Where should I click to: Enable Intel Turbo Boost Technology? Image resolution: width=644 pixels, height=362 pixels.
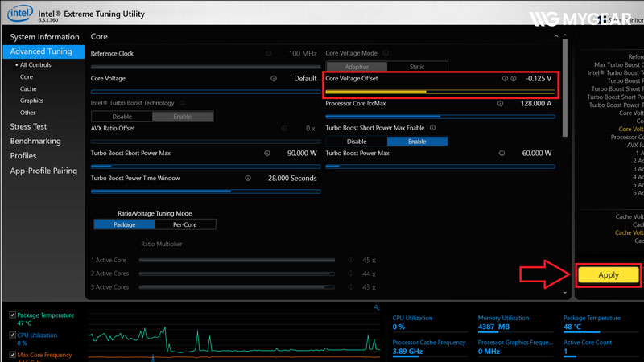[183, 117]
